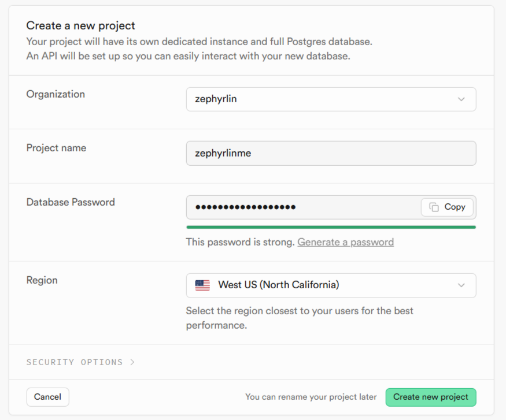Open the West US (North California) region dropdown
506x420 pixels.
tap(331, 285)
